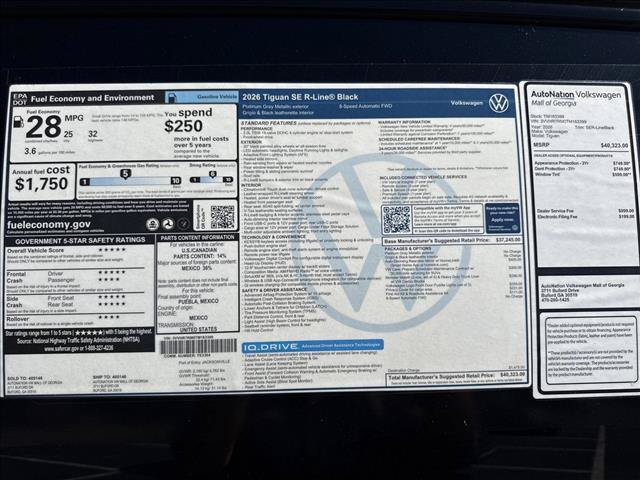Click the smog rating marker 6
The image size is (640, 480).
[x=212, y=174]
